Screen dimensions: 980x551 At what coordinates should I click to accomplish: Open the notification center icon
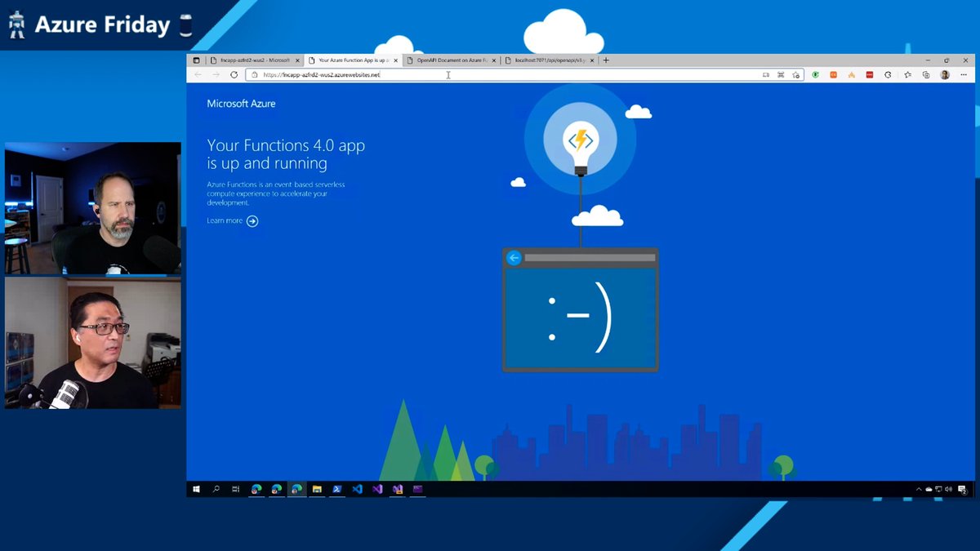point(963,489)
